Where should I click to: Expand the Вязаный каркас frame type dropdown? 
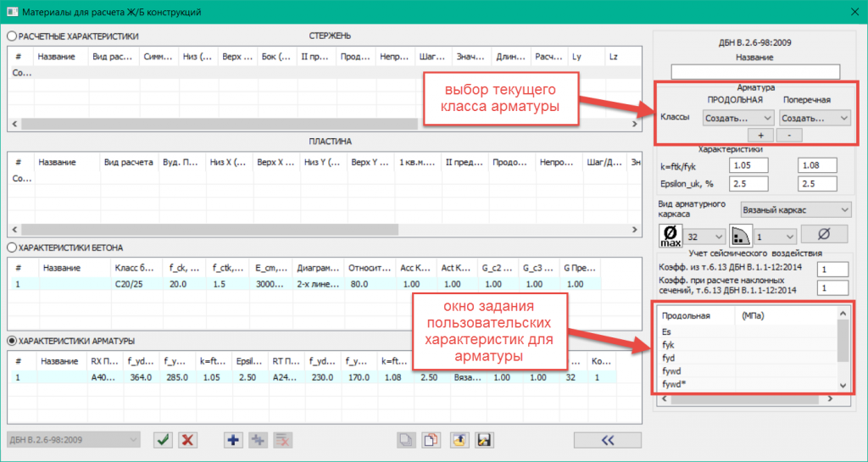pos(795,209)
